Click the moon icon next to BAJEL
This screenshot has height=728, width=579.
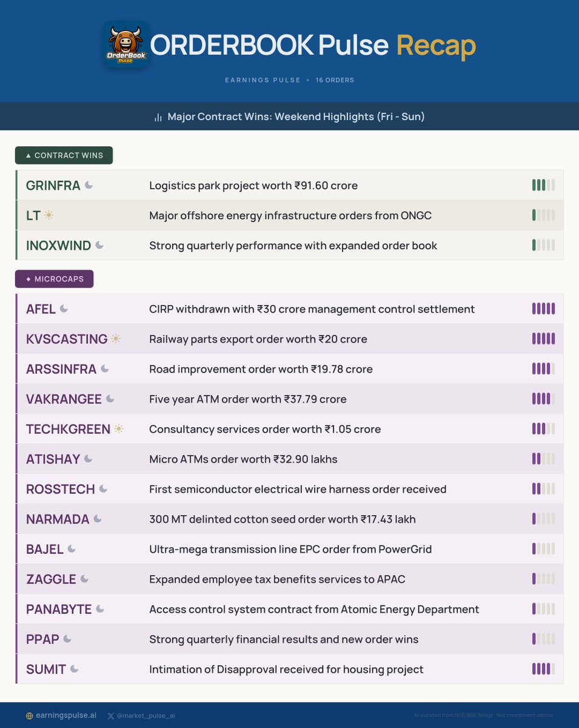click(72, 549)
